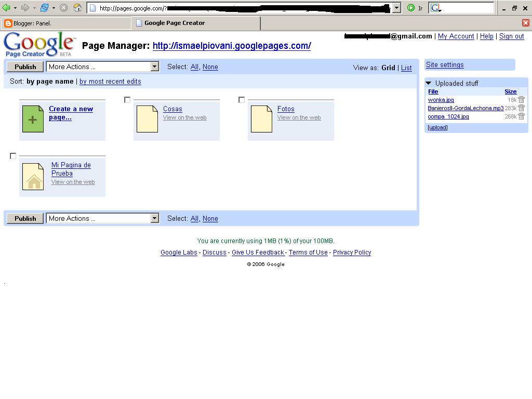Click the browser search input field
This screenshot has height=399, width=532.
468,8
